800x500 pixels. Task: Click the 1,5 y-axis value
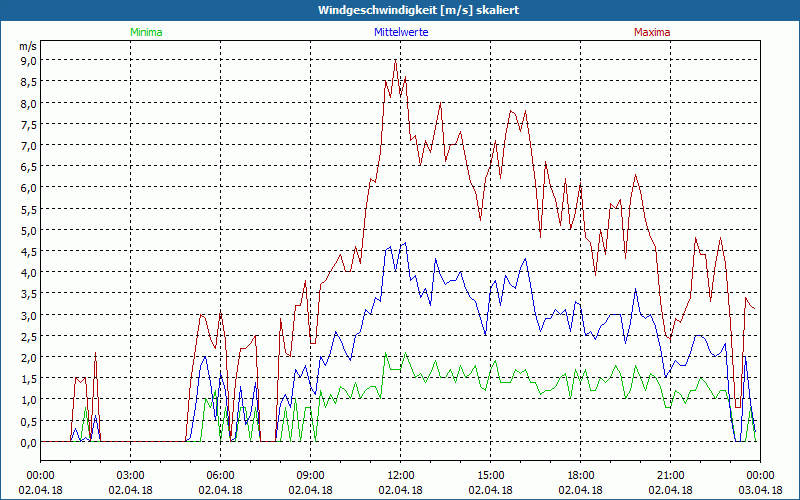[x=28, y=379]
